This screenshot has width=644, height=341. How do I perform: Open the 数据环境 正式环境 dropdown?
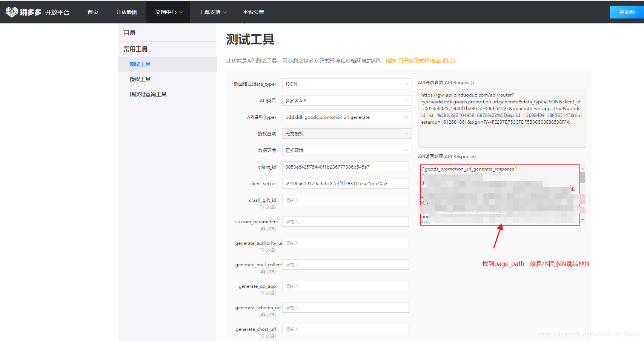347,150
